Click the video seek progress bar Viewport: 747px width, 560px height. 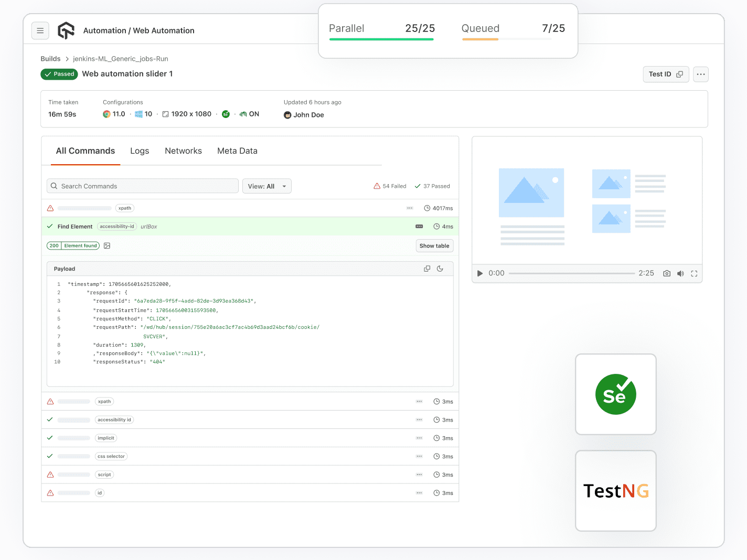572,273
